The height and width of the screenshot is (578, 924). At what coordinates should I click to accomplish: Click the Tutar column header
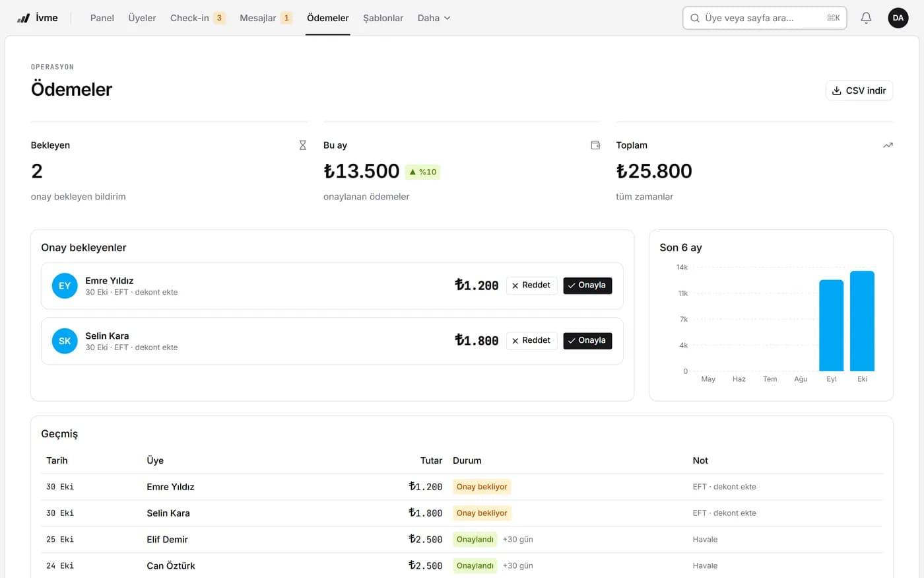point(431,460)
